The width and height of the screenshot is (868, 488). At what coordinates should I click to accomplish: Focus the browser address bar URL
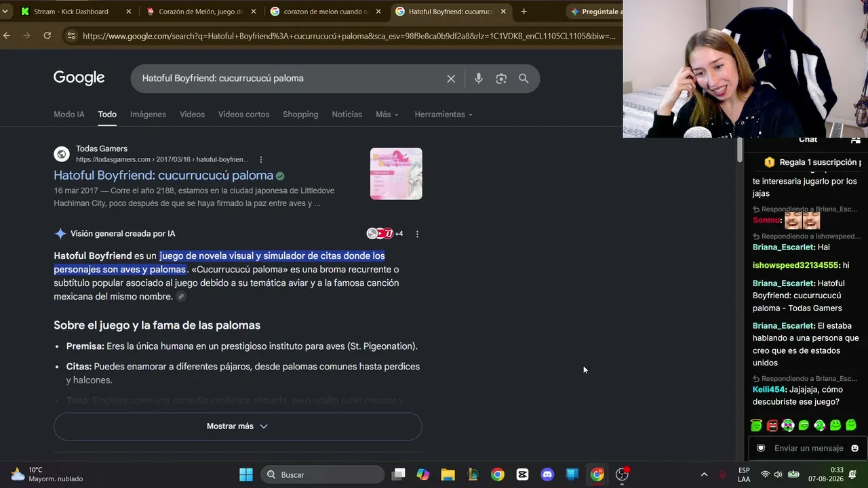click(x=349, y=36)
